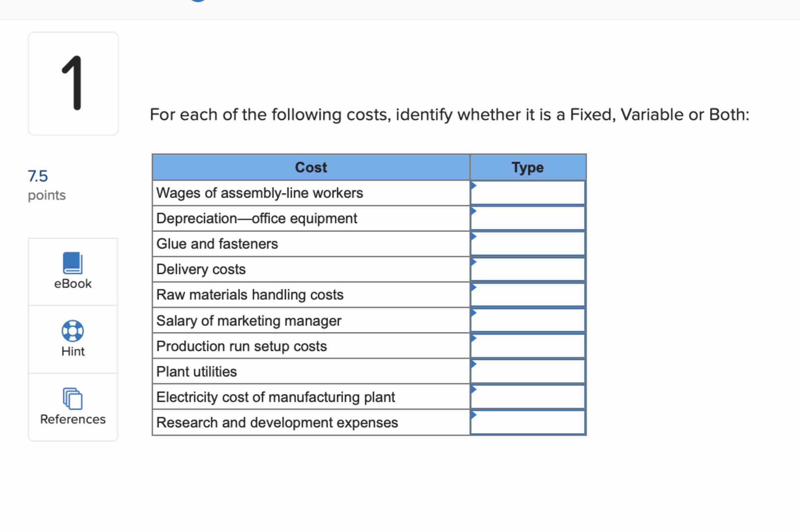Click the 7.5 points label
Viewport: 800px width, 532px height.
(x=38, y=177)
